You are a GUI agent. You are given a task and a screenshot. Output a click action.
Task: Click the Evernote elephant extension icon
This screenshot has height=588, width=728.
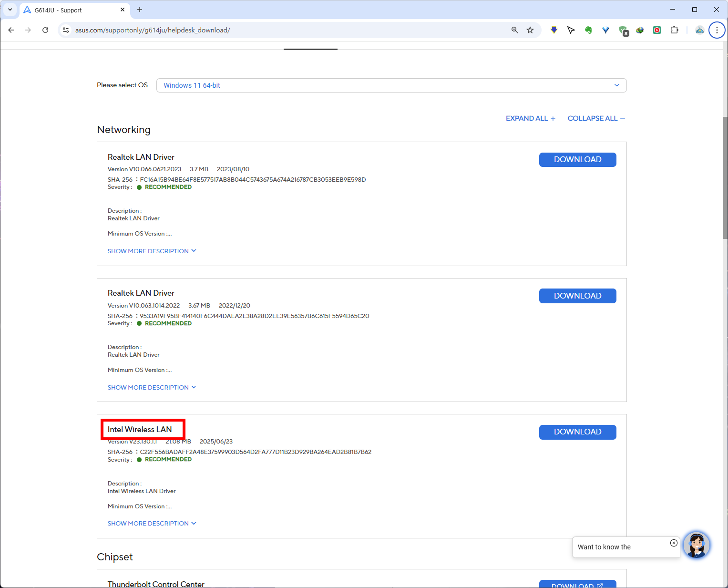point(588,30)
